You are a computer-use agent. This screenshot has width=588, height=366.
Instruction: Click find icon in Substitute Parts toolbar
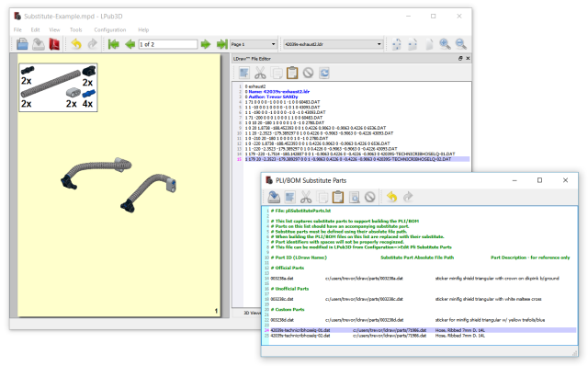click(x=354, y=197)
